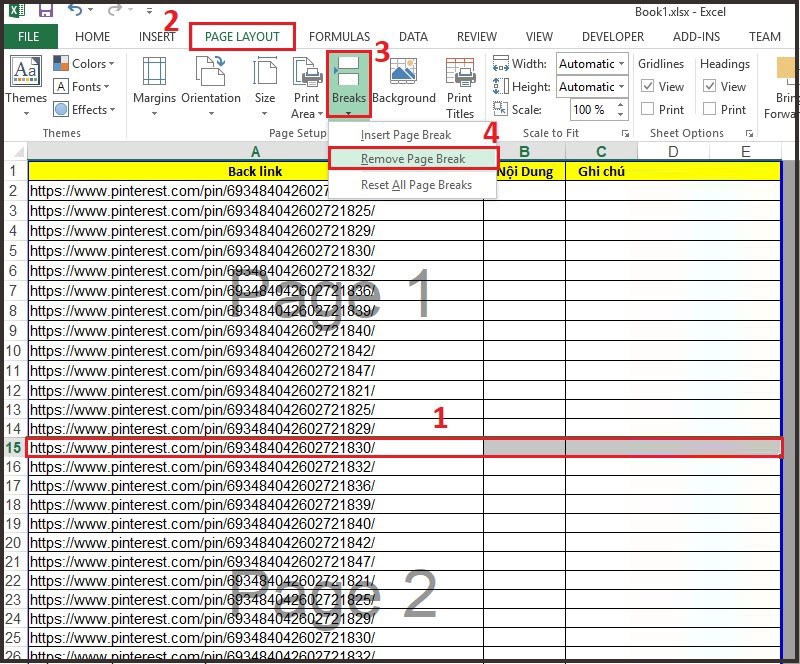The image size is (800, 664).
Task: Select column C header
Action: (601, 152)
